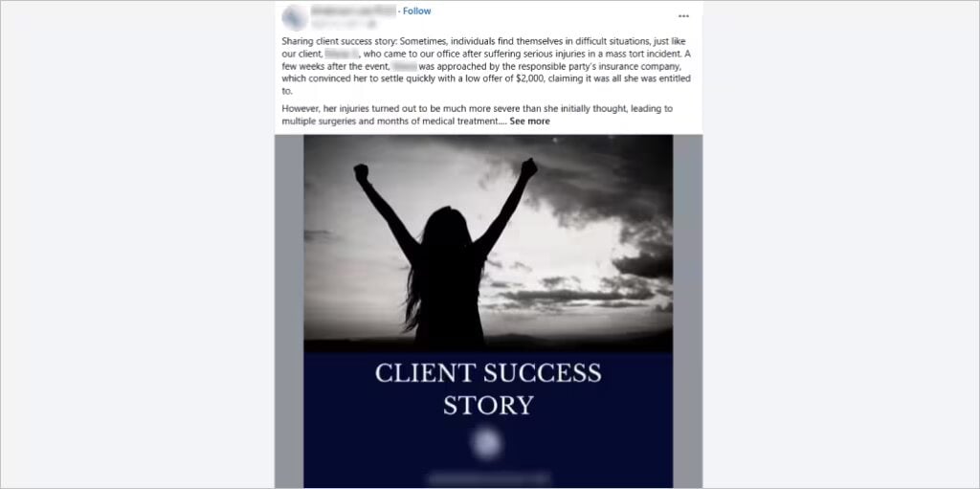Click the blurred website text under the logo
The width and height of the screenshot is (980, 489).
[x=488, y=478]
